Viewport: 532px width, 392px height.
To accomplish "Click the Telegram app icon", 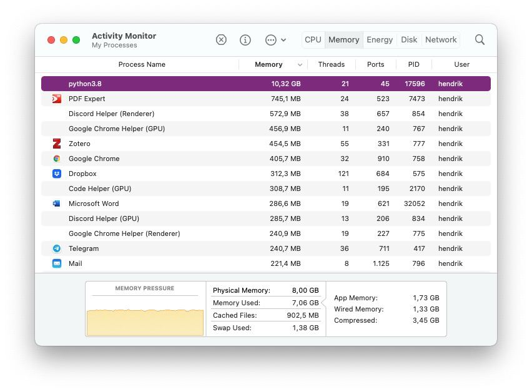I will point(57,248).
